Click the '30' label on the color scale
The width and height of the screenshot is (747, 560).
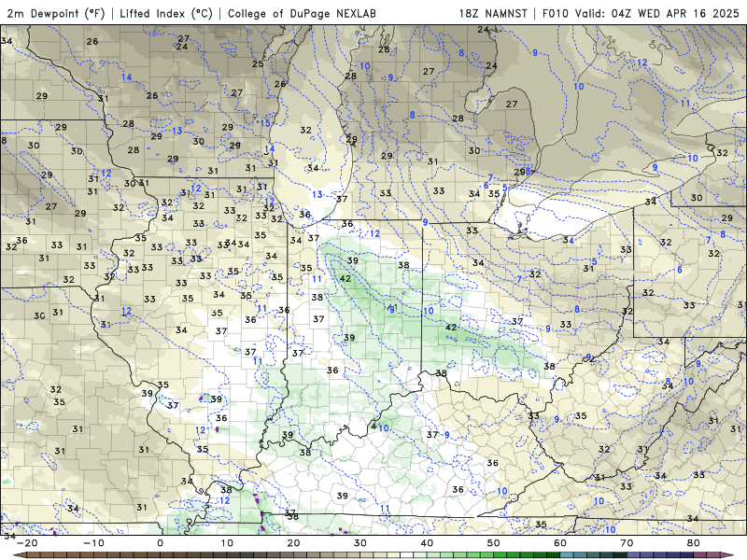tap(360, 543)
